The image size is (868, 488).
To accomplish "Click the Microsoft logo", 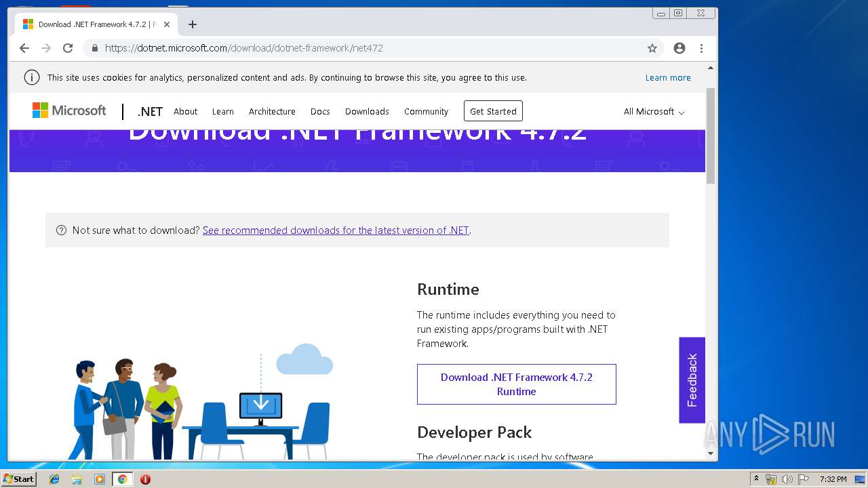I will click(x=69, y=110).
